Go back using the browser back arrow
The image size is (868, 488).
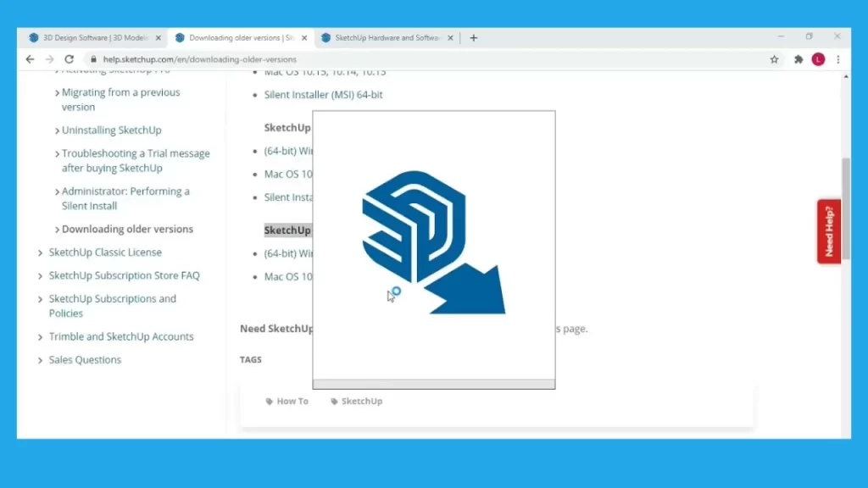(30, 59)
